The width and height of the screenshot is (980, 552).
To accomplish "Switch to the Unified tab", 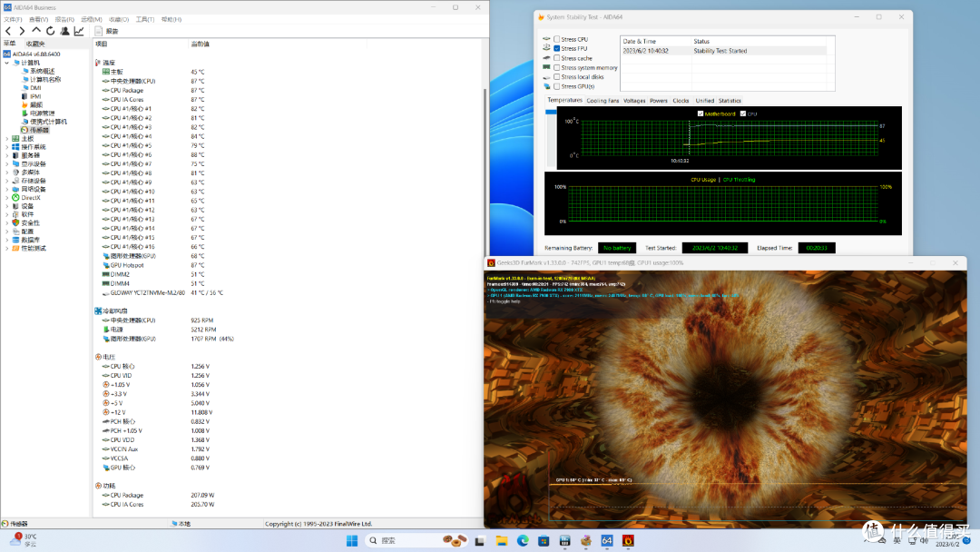I will pos(704,101).
